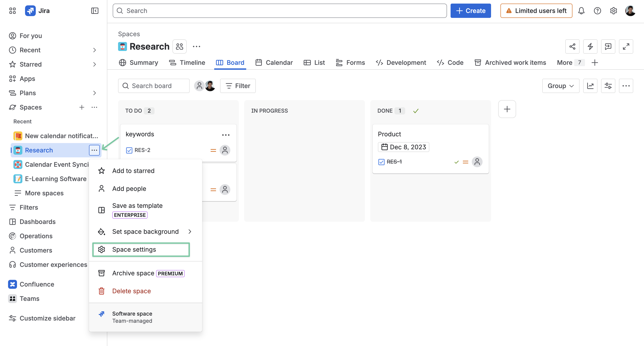The image size is (644, 346).
Task: Open the RES-1 issue key link
Action: (x=394, y=162)
